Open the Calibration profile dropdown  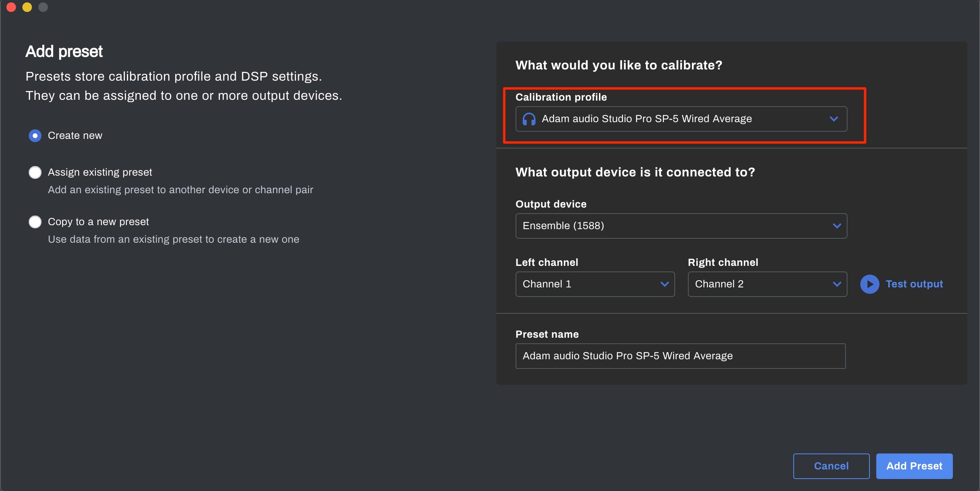click(681, 119)
